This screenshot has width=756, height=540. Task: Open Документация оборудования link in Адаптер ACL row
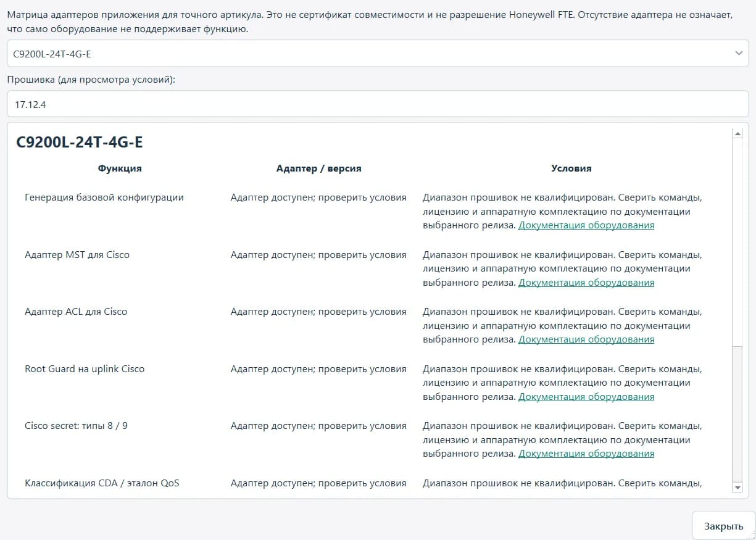(x=586, y=339)
